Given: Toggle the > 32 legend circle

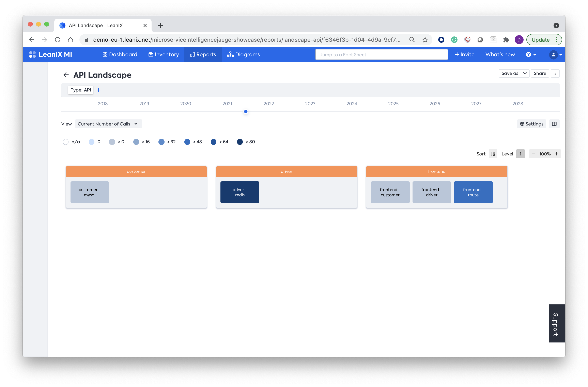Looking at the screenshot, I should (161, 142).
